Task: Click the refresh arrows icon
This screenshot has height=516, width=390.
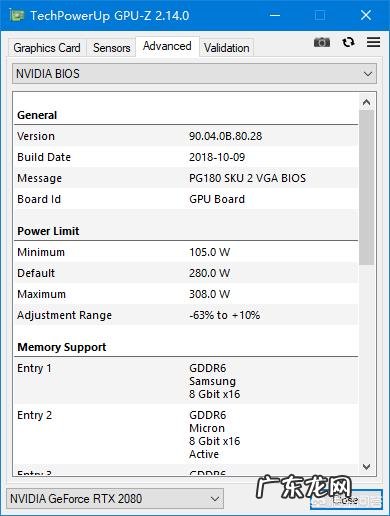Action: [348, 42]
